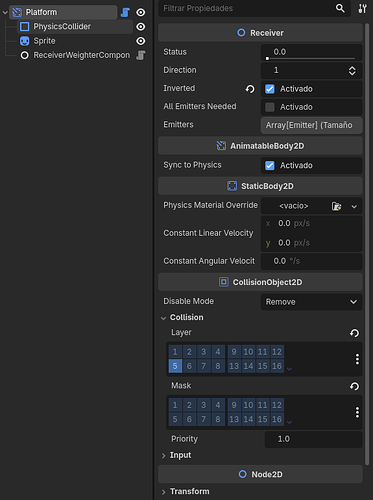373x500 pixels.
Task: Click the Platform node type icon
Action: [x=17, y=12]
